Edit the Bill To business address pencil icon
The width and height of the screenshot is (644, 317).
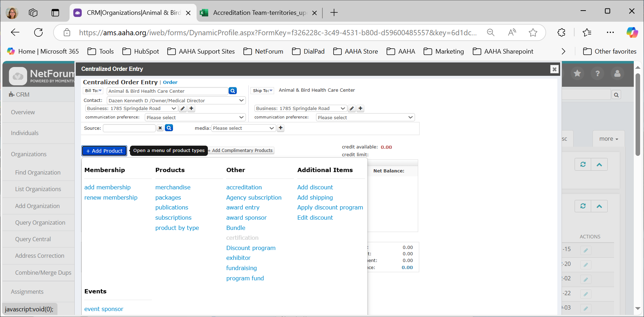183,109
